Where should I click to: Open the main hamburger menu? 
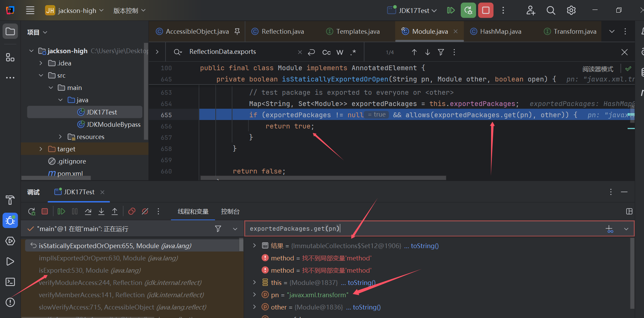[x=30, y=10]
